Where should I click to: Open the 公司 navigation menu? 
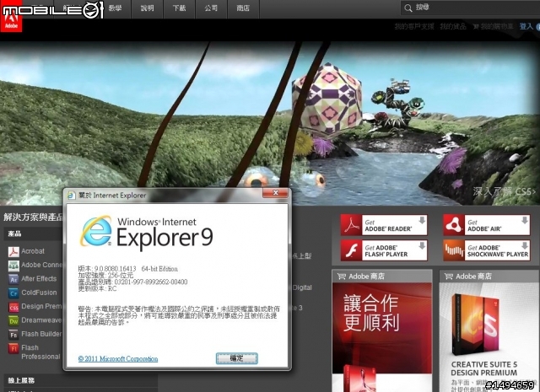(211, 8)
